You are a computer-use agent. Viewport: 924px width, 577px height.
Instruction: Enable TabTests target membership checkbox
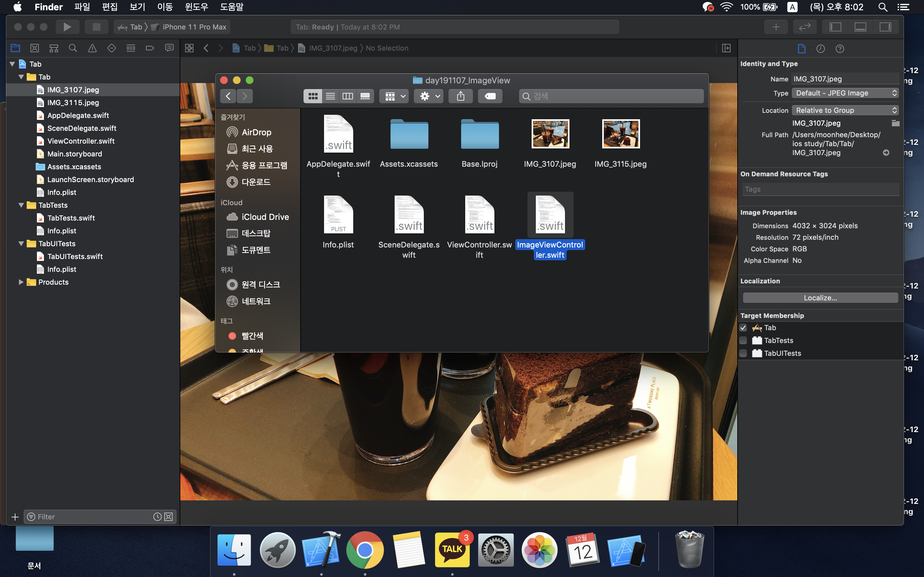[743, 340]
